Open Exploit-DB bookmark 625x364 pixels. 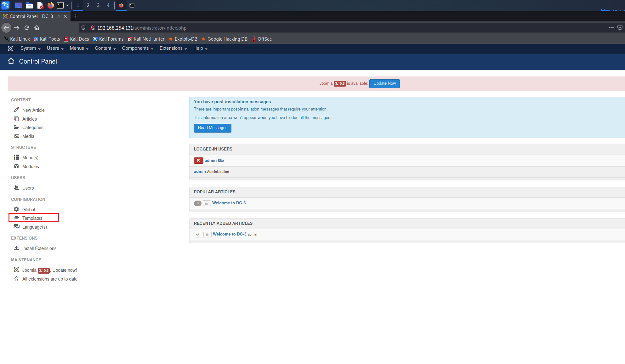click(183, 39)
